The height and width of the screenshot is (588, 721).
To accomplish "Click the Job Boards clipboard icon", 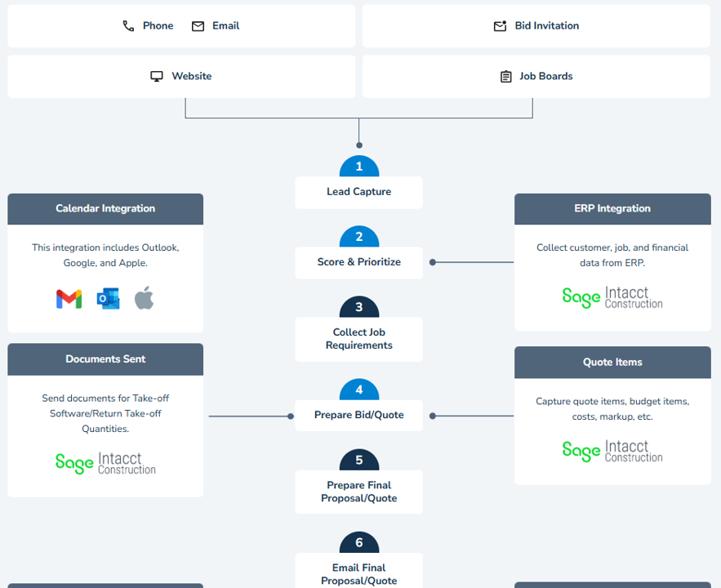I will [506, 77].
